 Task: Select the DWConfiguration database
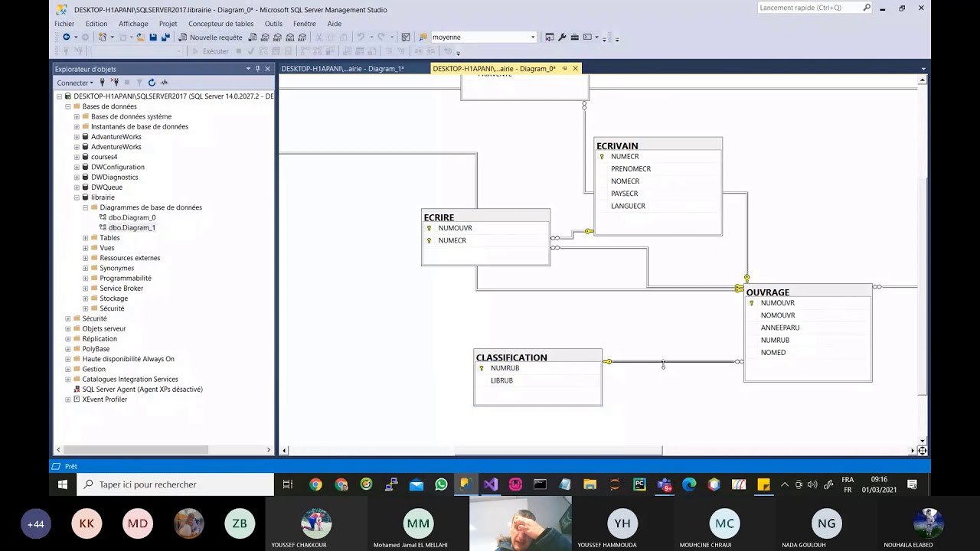point(118,167)
